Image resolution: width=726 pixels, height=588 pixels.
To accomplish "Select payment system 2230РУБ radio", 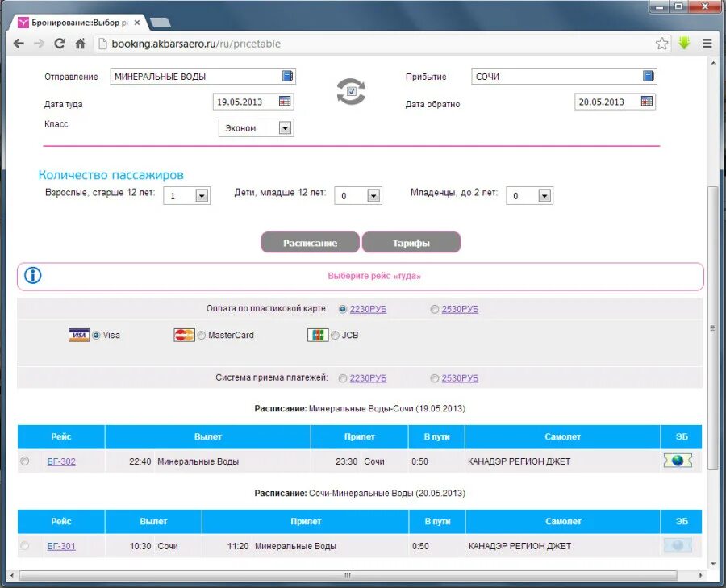I will point(343,379).
